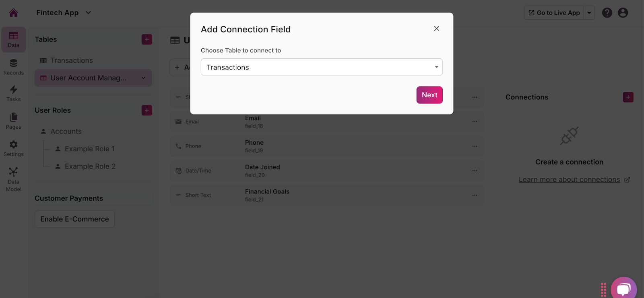Expand the Transactions table dropdown
Screen dimensions: 644x298
(436, 67)
